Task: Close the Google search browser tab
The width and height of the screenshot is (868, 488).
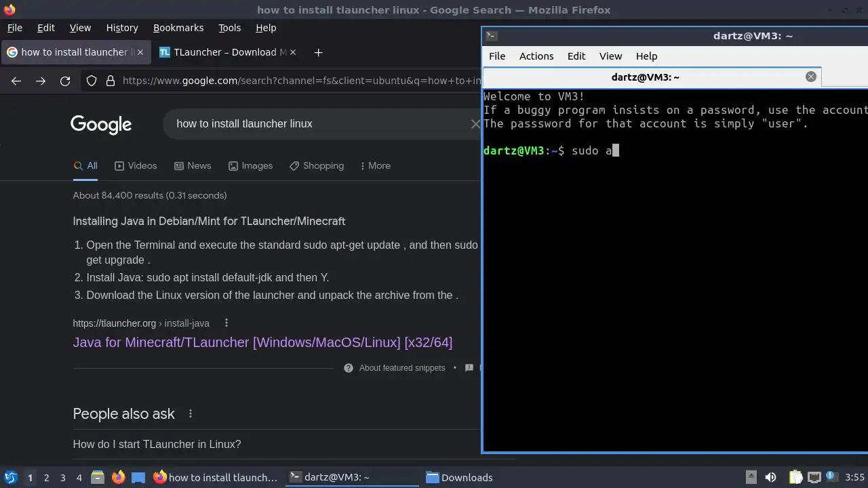Action: (140, 52)
